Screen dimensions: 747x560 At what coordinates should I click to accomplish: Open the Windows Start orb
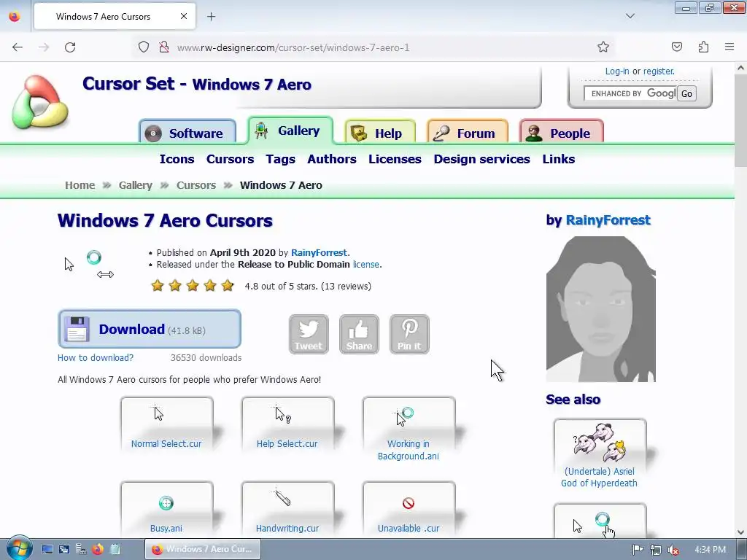[19, 548]
